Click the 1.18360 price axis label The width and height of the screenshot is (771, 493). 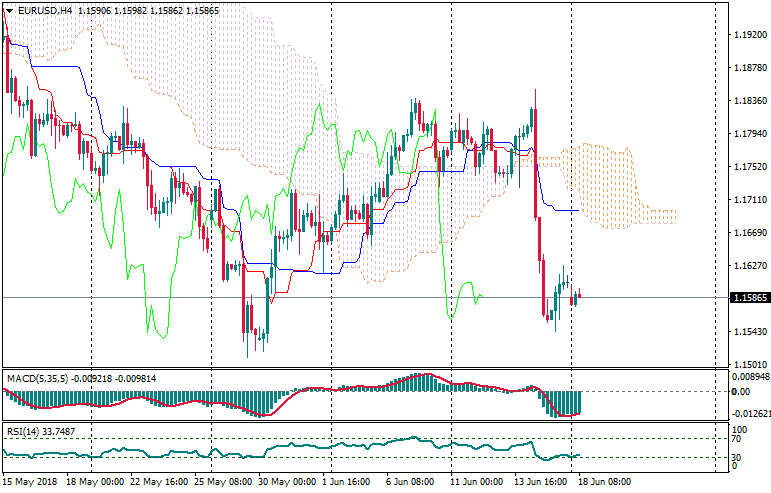(745, 101)
